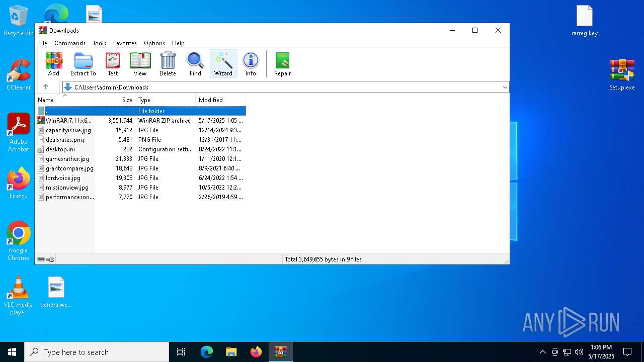Select the missionview.jpg file
Screen dimensions: 644x362
(141, 188)
